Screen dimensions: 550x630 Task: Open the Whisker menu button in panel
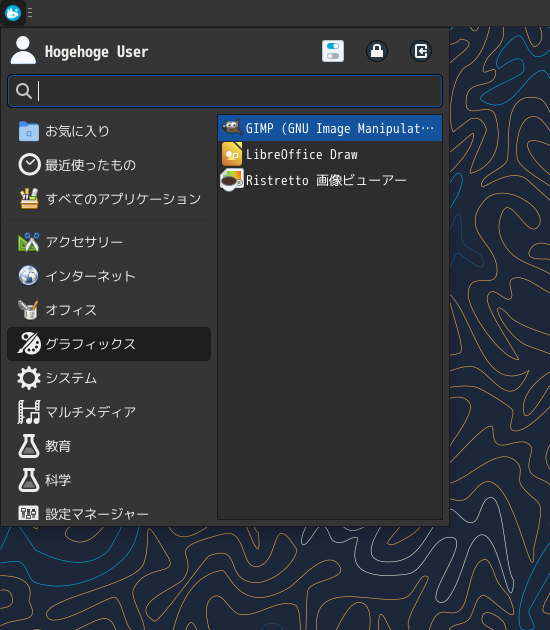(x=13, y=13)
